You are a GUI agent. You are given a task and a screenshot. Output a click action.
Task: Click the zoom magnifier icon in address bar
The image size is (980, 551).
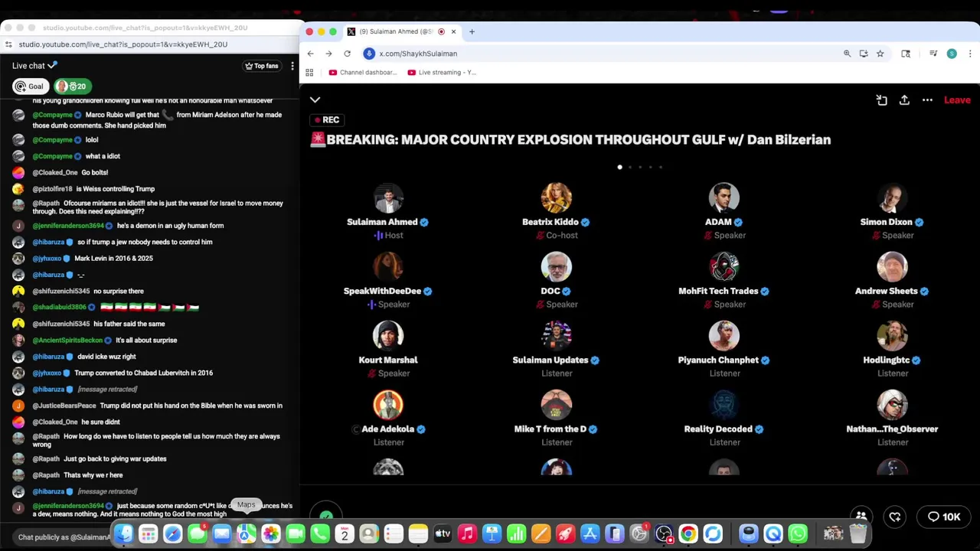(847, 54)
